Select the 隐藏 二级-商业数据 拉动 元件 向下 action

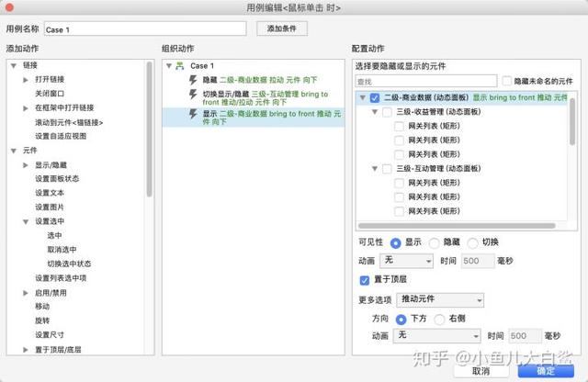254,80
